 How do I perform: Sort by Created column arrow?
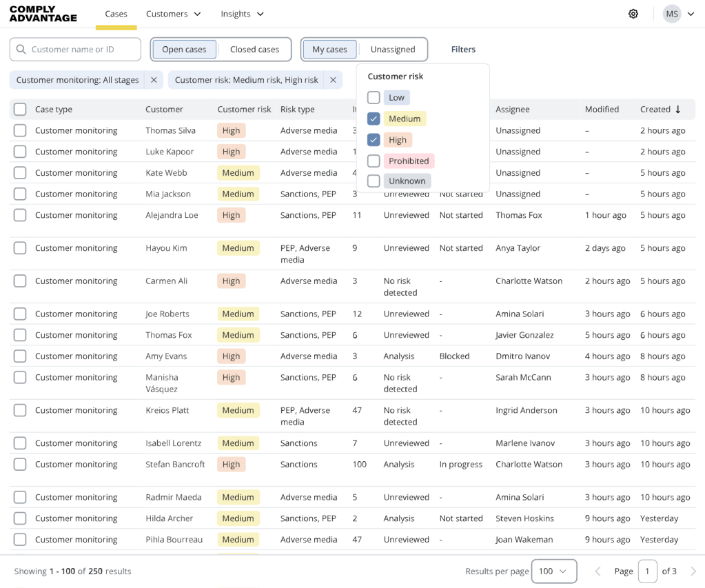[x=678, y=109]
